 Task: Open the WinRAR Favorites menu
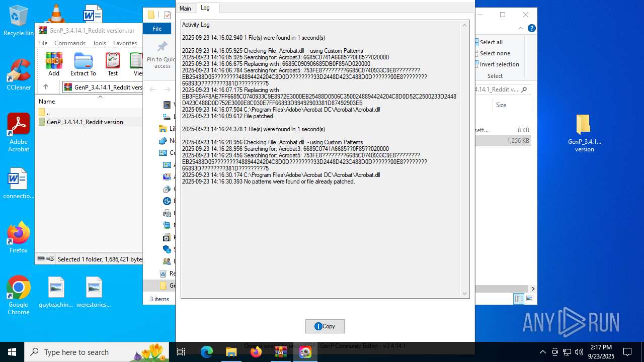tap(125, 43)
